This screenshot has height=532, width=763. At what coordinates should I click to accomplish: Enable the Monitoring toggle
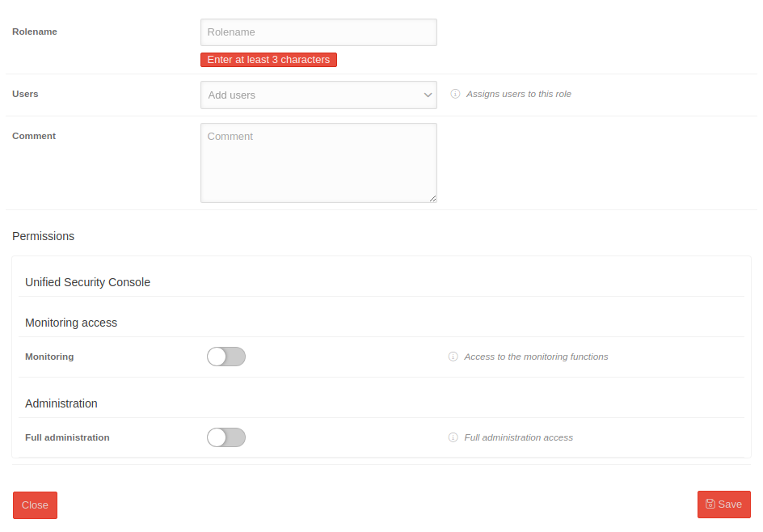226,357
